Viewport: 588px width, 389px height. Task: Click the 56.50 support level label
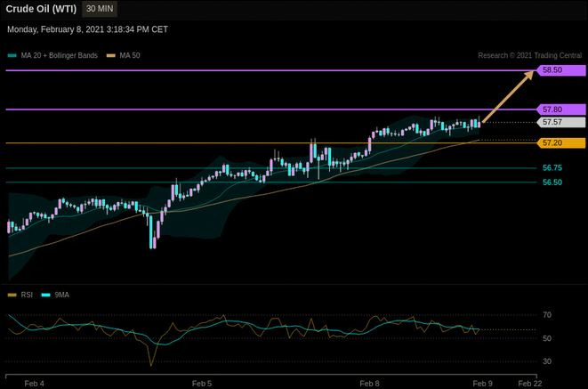pyautogui.click(x=552, y=182)
